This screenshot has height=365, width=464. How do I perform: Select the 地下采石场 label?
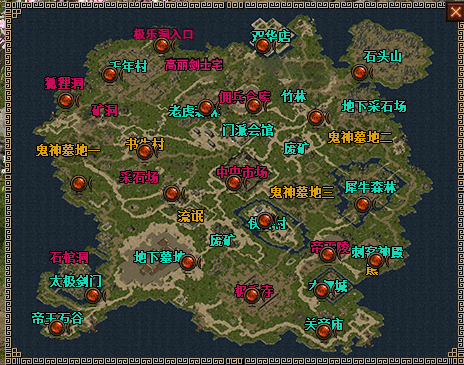tap(374, 106)
